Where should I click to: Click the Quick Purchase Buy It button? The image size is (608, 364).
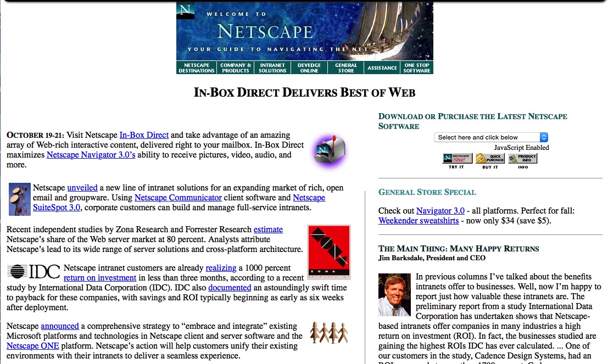(x=490, y=161)
